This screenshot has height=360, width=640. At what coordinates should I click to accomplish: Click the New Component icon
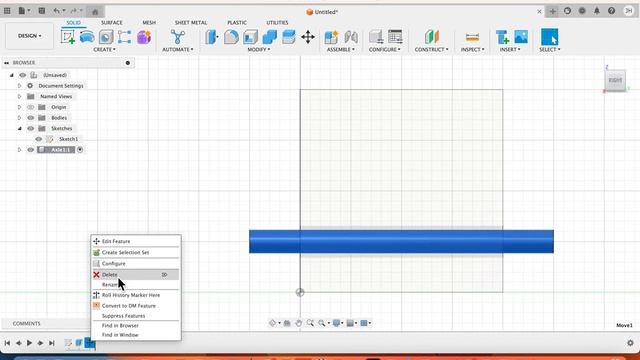pyautogui.click(x=331, y=37)
